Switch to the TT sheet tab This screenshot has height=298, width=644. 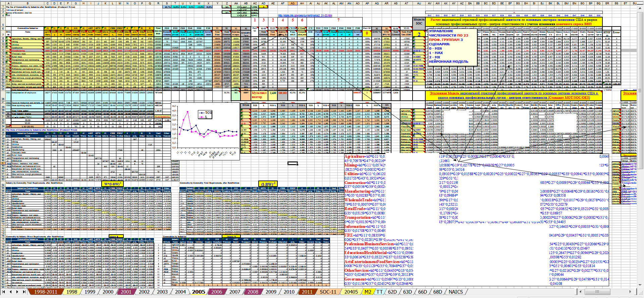(379, 292)
